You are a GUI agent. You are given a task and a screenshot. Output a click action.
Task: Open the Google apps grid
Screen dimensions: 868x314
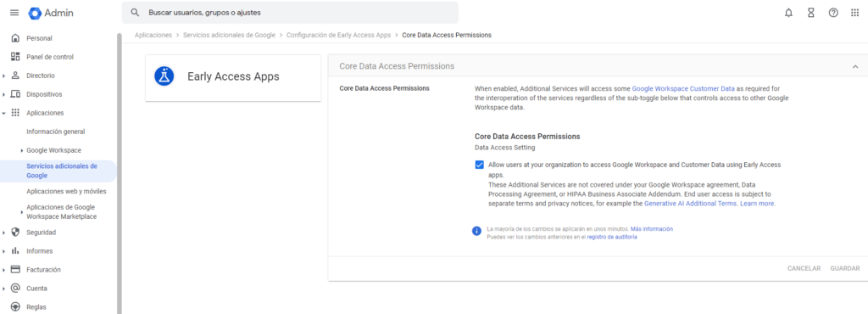click(x=854, y=13)
